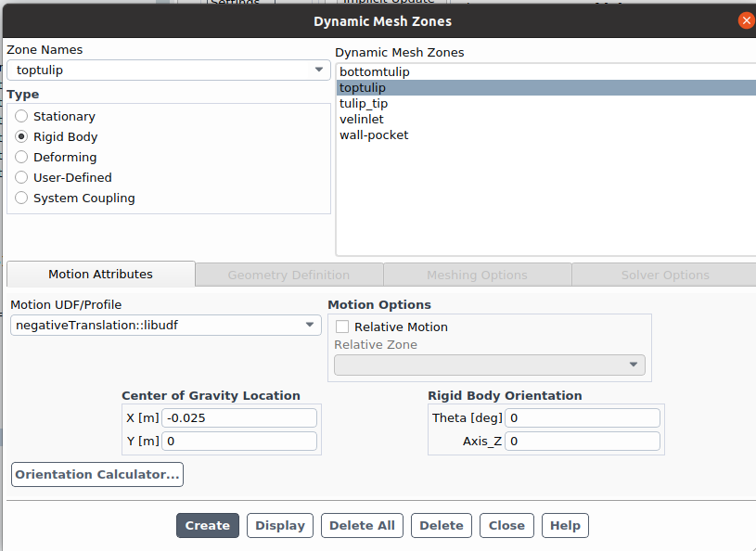
Task: Select the System Coupling type option
Action: tap(22, 199)
